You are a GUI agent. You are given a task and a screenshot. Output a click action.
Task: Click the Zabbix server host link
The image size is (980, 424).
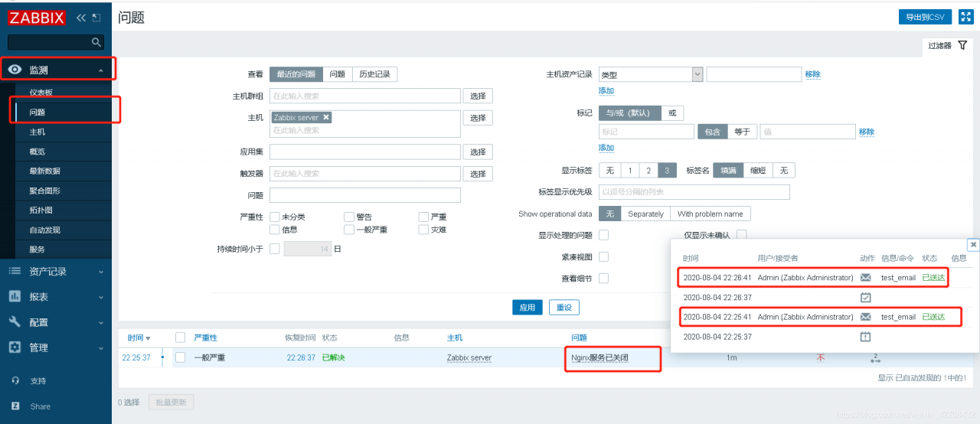tap(469, 357)
